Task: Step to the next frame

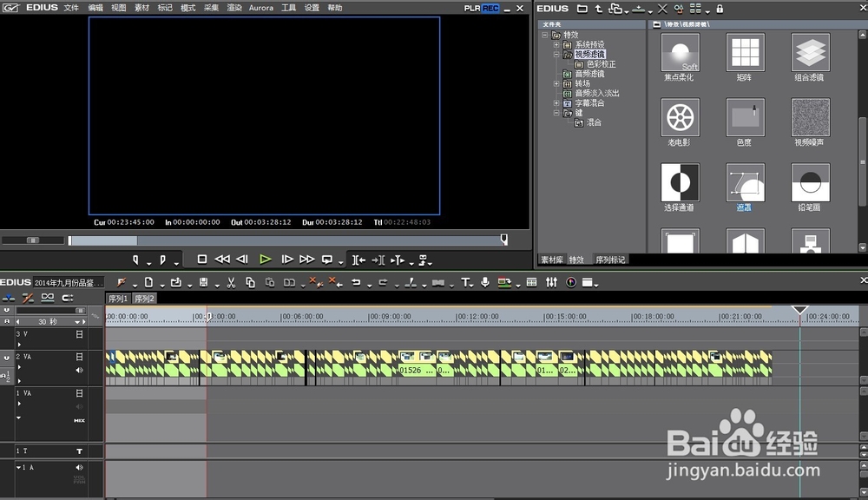Action: [x=286, y=260]
